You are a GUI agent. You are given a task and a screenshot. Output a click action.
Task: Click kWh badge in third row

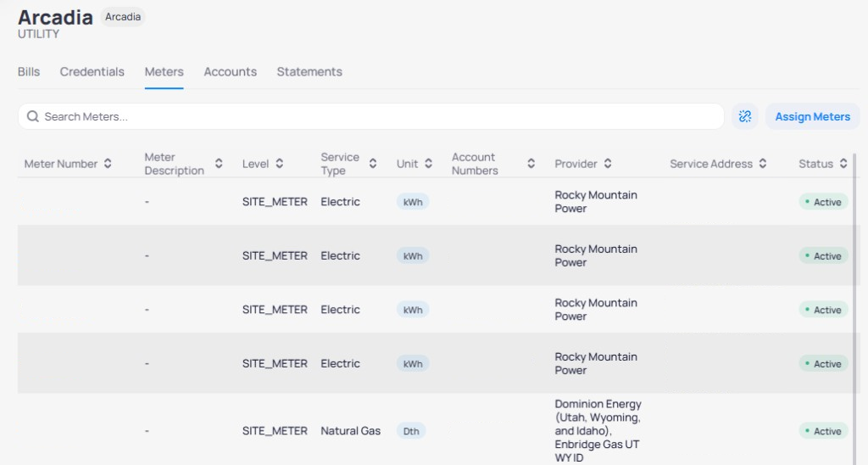tap(413, 309)
